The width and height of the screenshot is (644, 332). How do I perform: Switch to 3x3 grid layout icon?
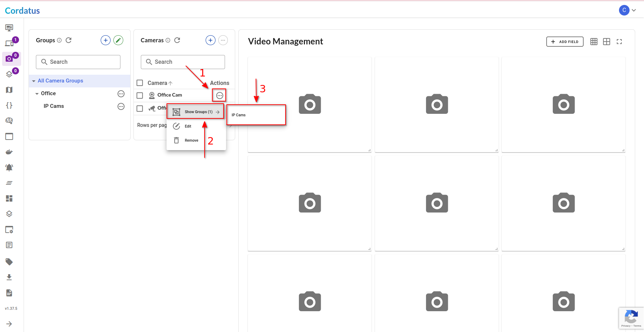(594, 42)
